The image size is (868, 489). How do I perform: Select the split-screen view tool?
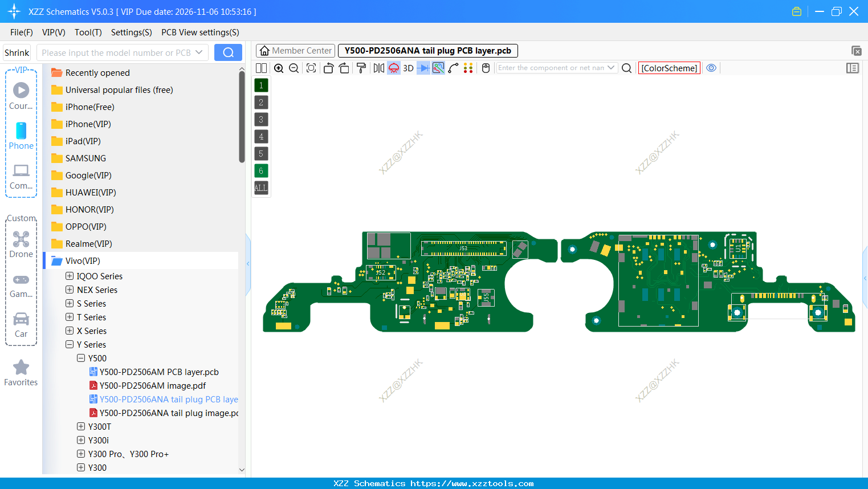(261, 68)
